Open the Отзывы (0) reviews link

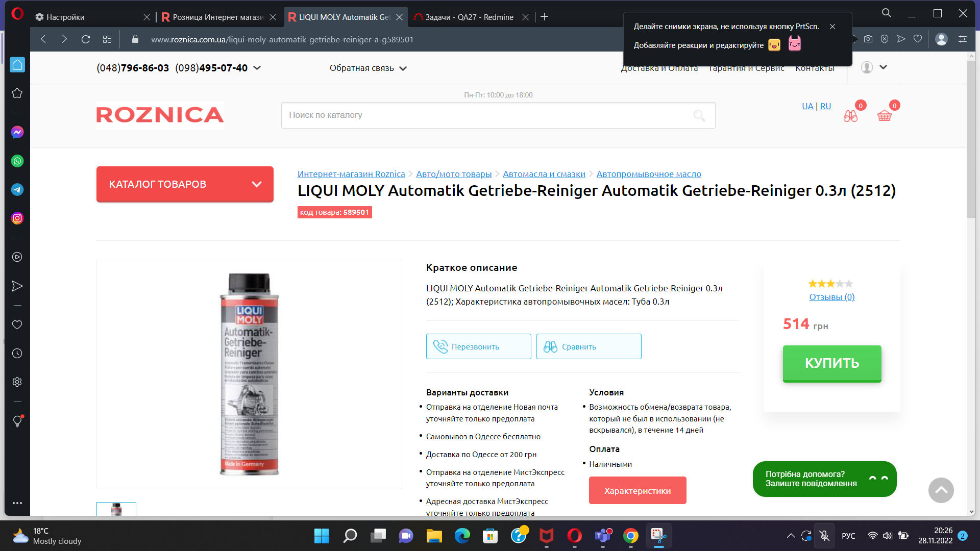831,297
